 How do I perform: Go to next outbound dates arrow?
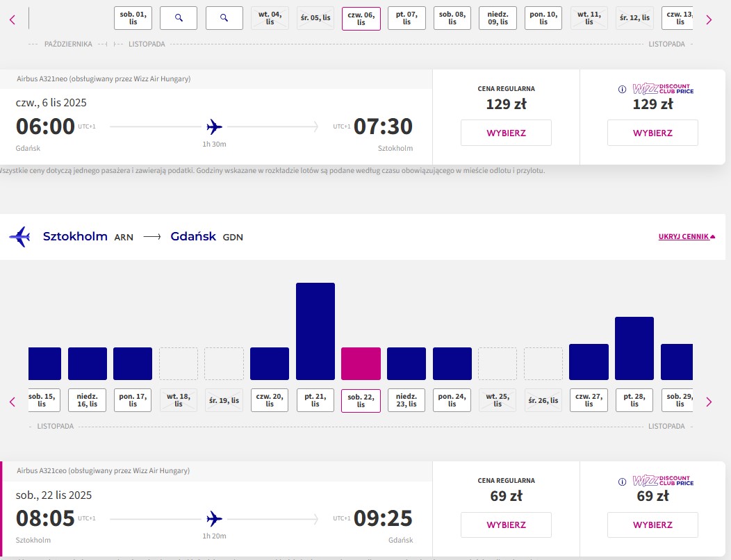click(x=709, y=19)
